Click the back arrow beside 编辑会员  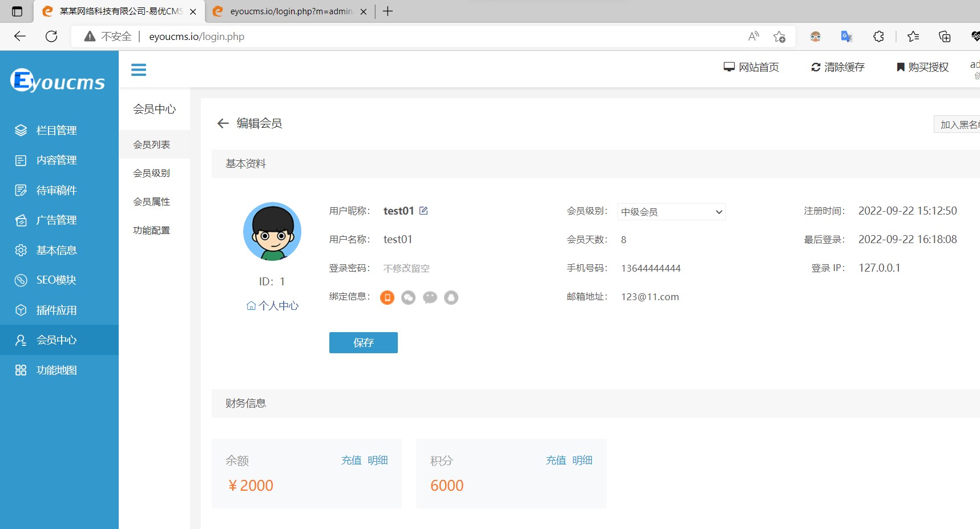point(223,123)
